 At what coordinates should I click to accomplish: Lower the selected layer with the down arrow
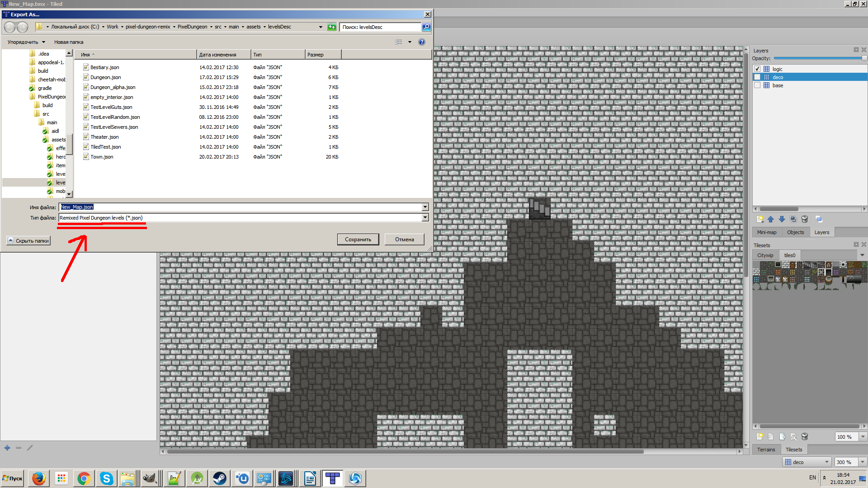pos(782,219)
